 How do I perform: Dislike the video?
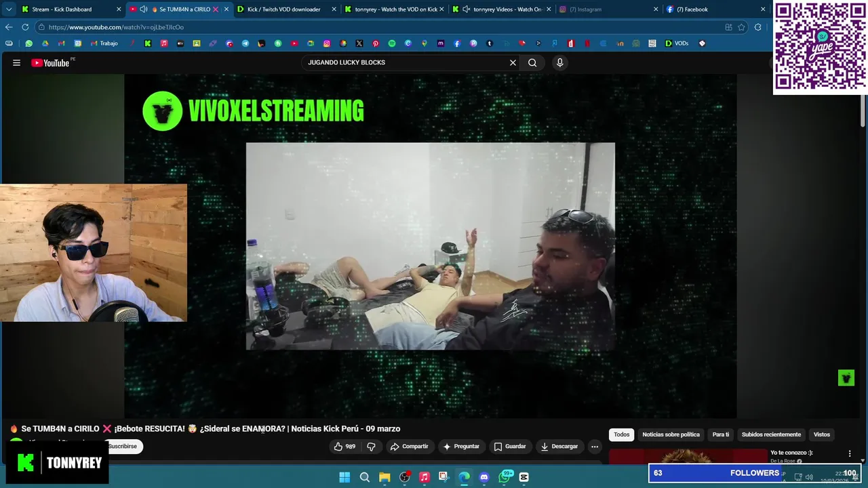coord(371,446)
